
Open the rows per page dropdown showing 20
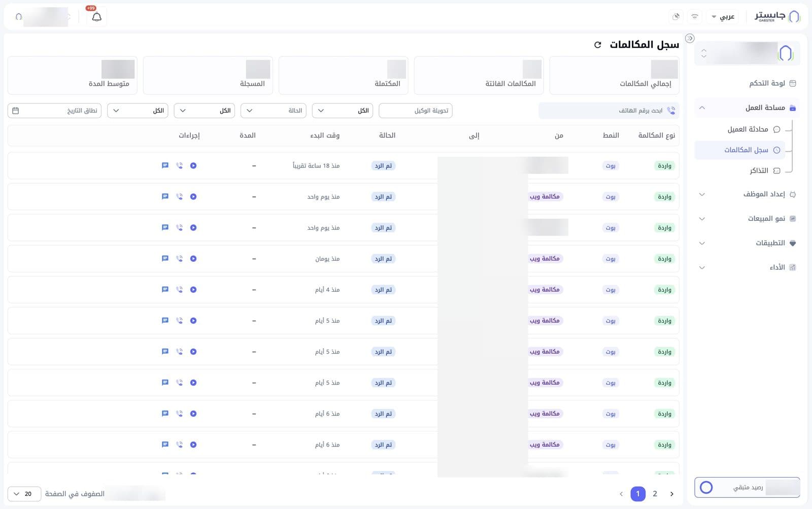tap(24, 494)
